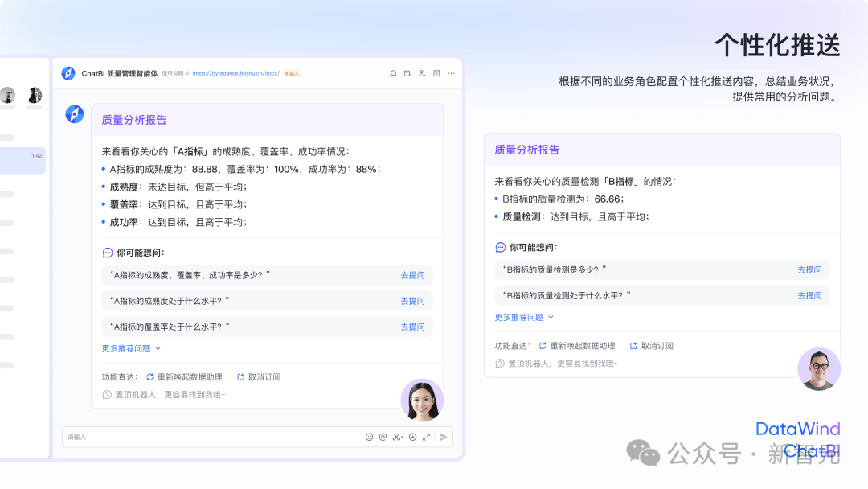Open the bytedance.feishu.cn docx link
The height and width of the screenshot is (489, 868).
coord(235,73)
